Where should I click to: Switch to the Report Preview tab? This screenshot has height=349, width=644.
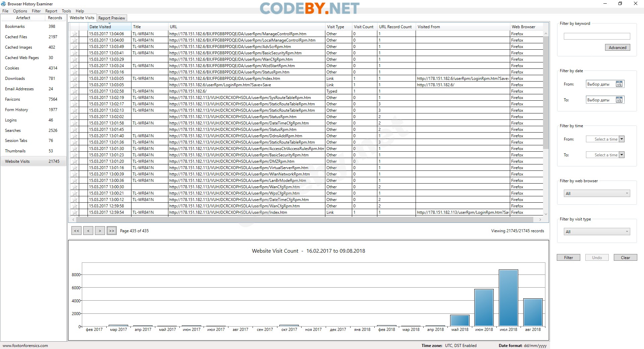tap(112, 18)
